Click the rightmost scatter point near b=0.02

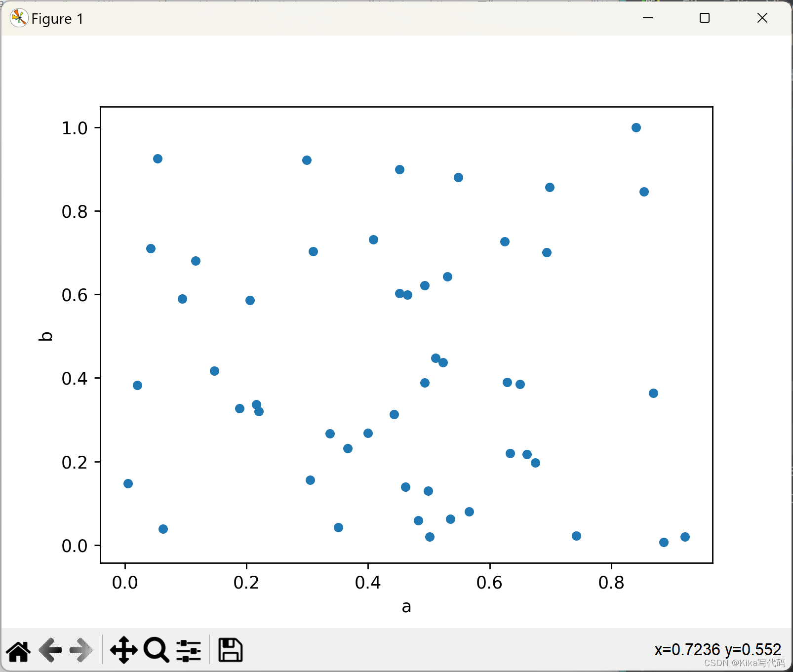coord(685,537)
